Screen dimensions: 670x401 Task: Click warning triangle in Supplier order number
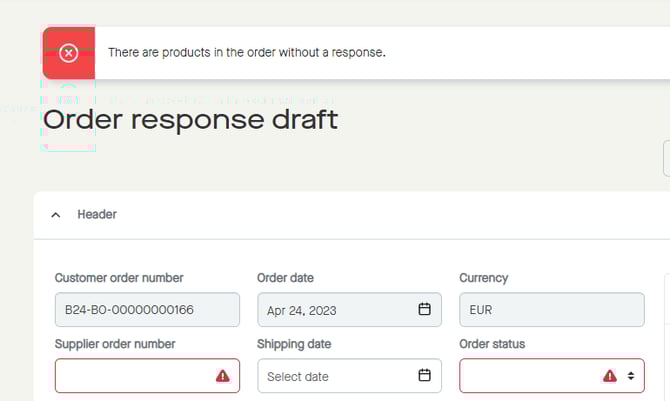[x=222, y=376]
